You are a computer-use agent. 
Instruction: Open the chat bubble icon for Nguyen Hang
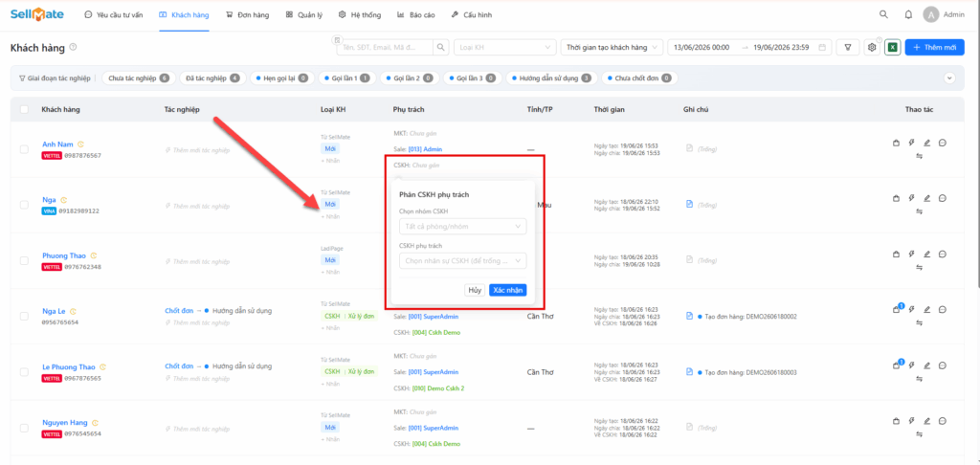943,421
